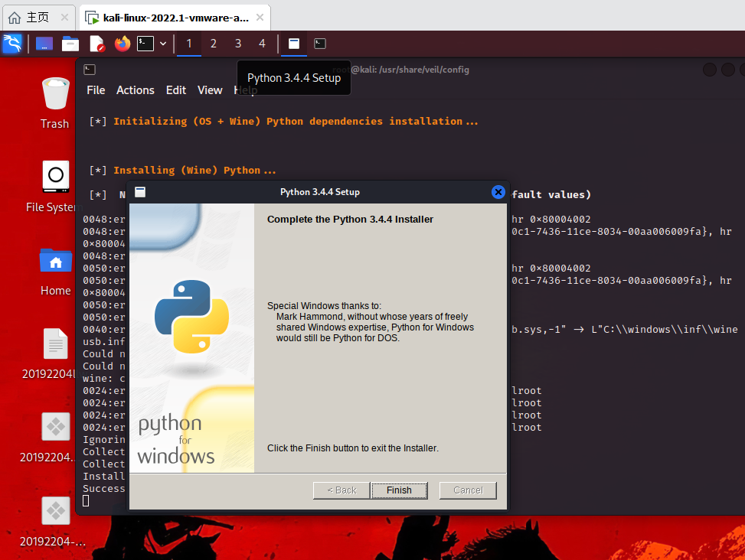Open the terminal Actions menu
The height and width of the screenshot is (560, 745).
tap(136, 90)
